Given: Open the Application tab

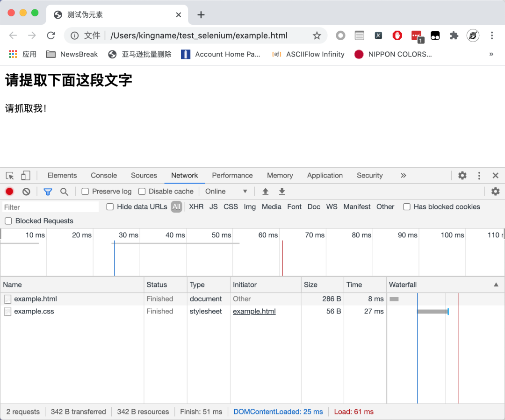Looking at the screenshot, I should click(x=325, y=175).
